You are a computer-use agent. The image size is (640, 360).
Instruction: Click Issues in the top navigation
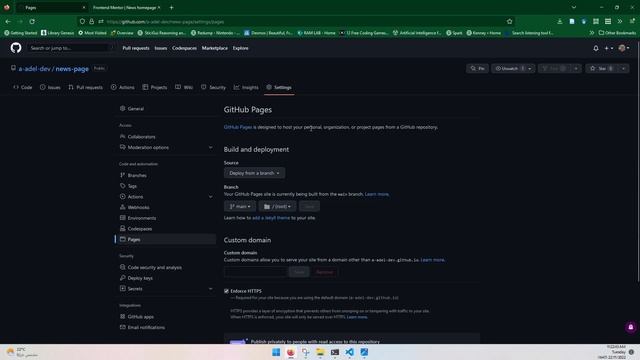click(161, 48)
